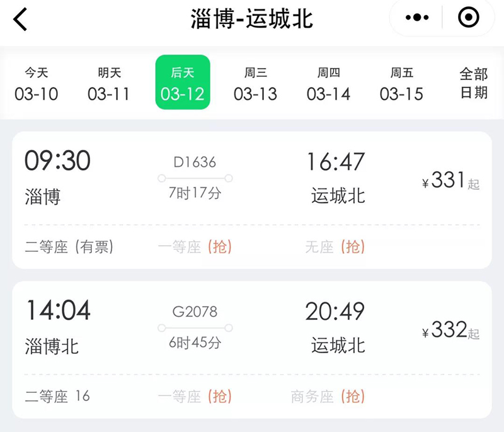Tap 二等座 16 on train G2078
Screen dimensions: 504x432
tap(57, 397)
